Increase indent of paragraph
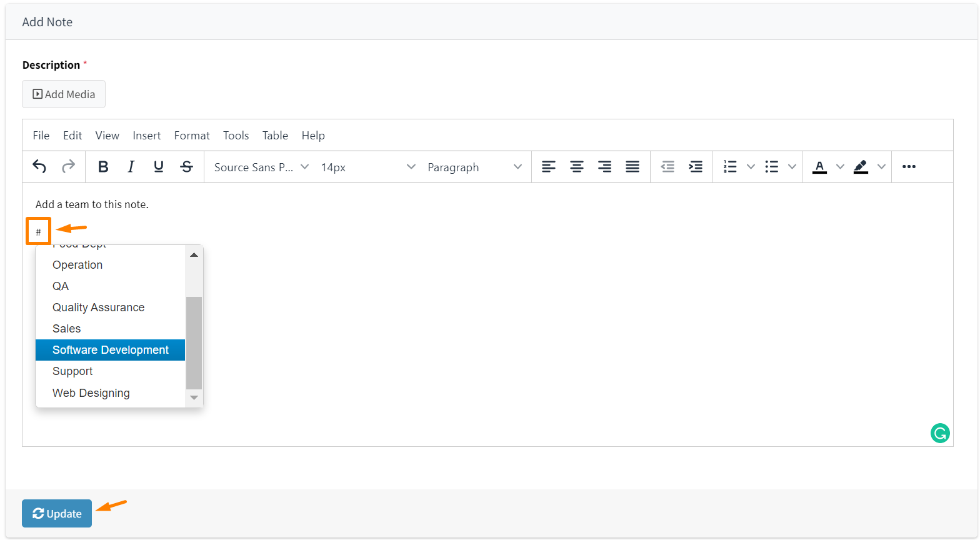980x540 pixels. (x=695, y=166)
